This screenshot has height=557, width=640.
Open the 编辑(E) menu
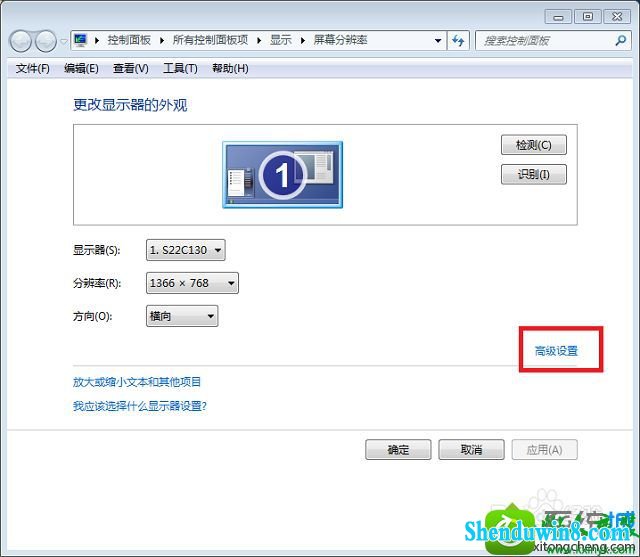[x=81, y=68]
